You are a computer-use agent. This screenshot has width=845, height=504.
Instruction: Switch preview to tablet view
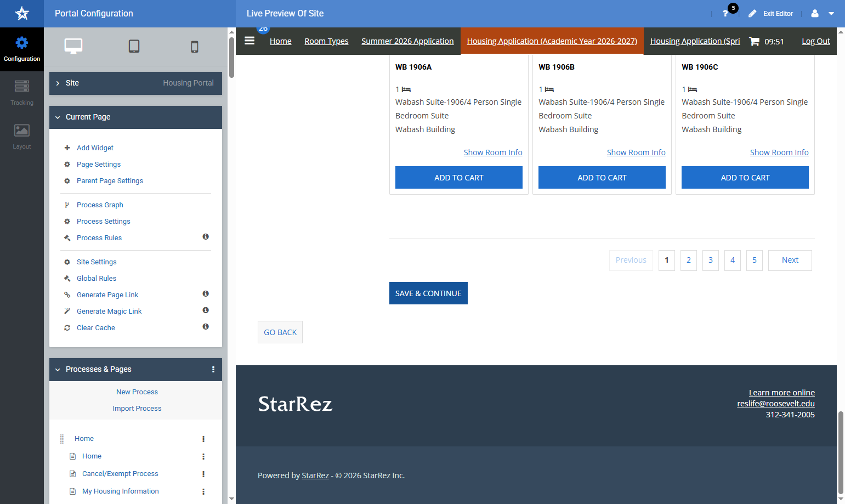pyautogui.click(x=134, y=46)
